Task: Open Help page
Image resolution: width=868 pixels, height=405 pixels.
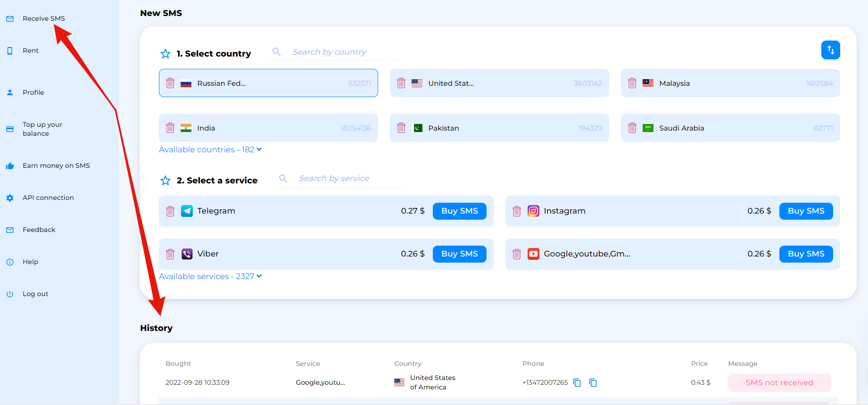Action: (31, 262)
